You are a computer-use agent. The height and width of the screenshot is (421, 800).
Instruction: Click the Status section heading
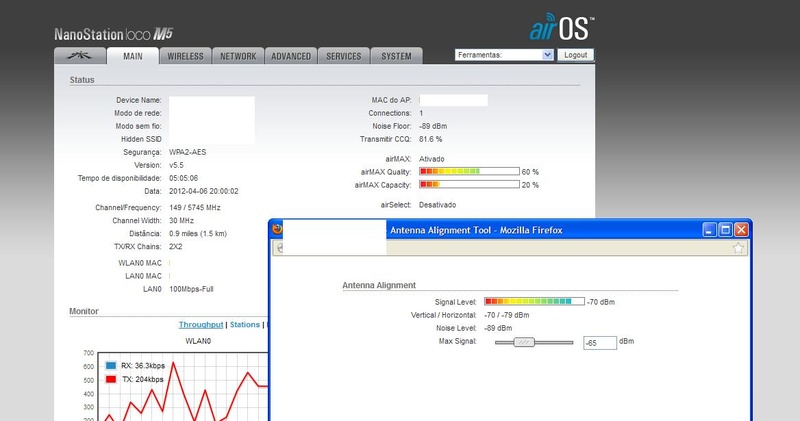pos(82,80)
